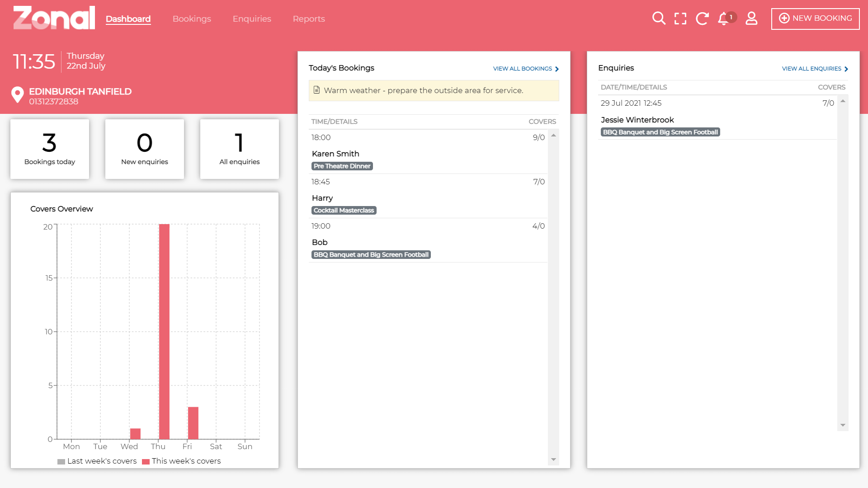
Task: Toggle Last week's covers legend
Action: 97,461
